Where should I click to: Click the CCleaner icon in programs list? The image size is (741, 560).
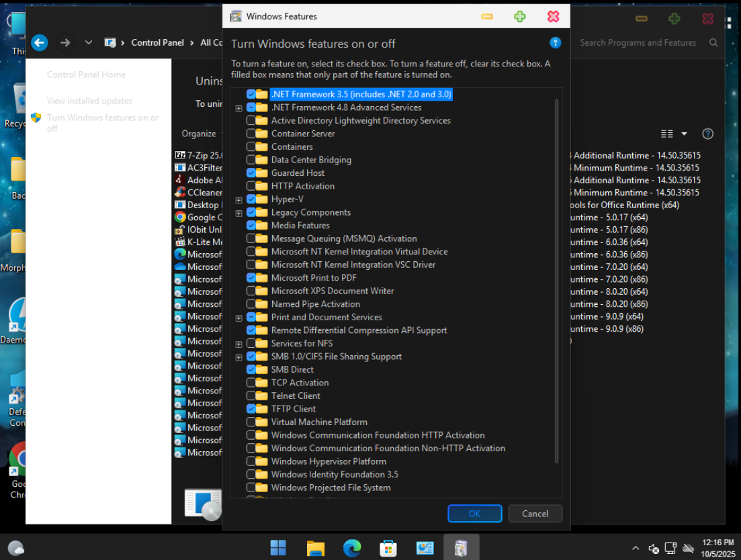pyautogui.click(x=180, y=193)
